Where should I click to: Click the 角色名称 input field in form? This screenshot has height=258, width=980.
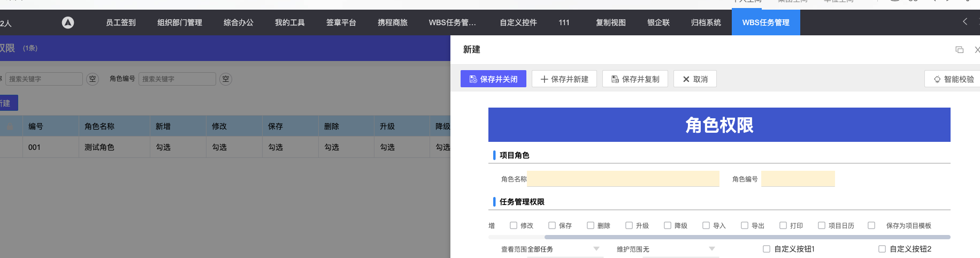[x=623, y=179]
